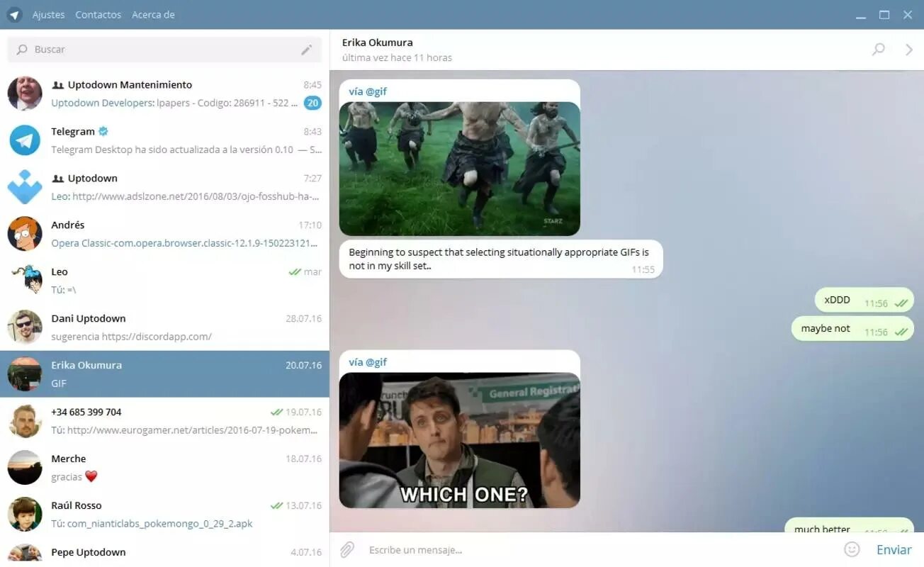Viewport: 924px width, 567px height.
Task: Click the heart emoji in Merche's message preview
Action: [x=93, y=477]
